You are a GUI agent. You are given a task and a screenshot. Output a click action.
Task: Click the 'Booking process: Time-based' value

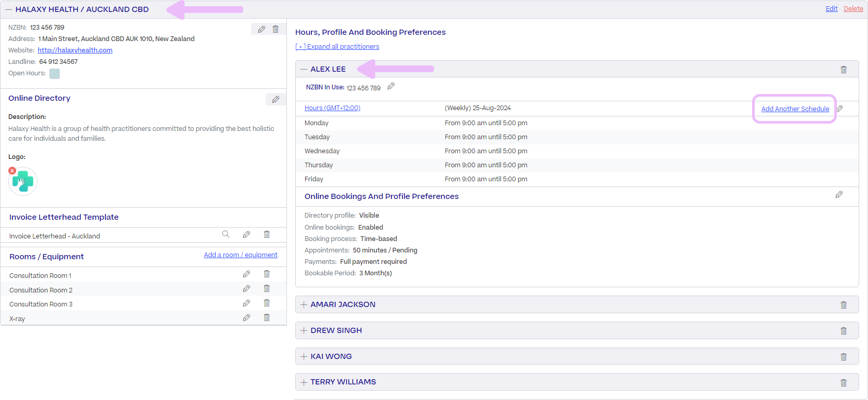[x=379, y=239]
